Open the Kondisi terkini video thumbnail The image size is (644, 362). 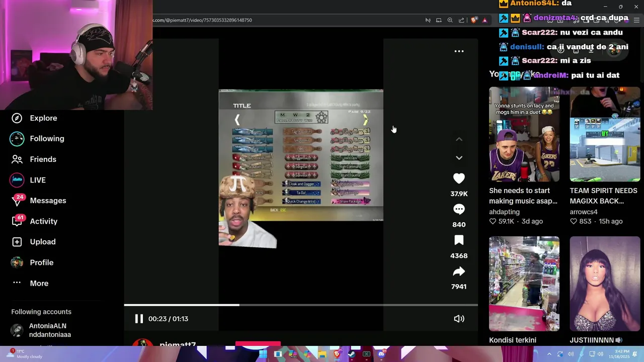coord(524,284)
